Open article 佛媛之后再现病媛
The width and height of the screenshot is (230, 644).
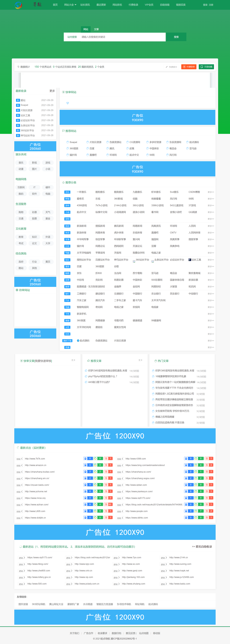pos(165,417)
